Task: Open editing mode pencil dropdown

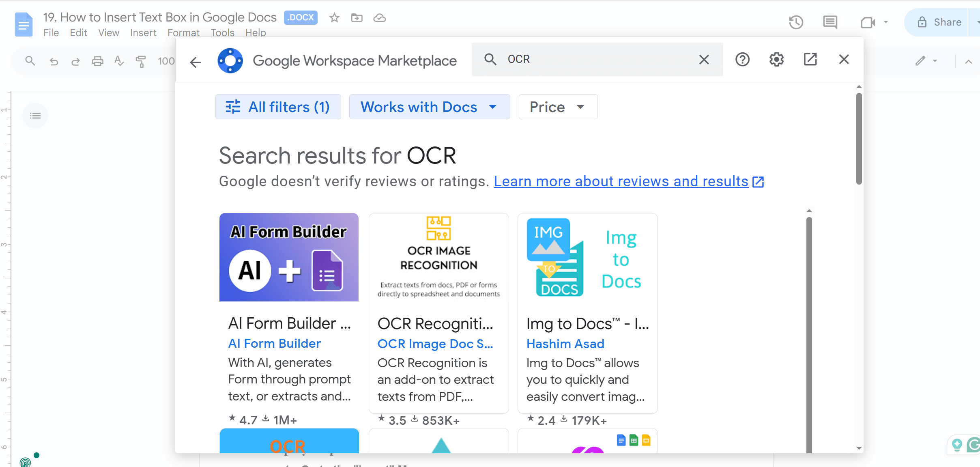Action: [x=926, y=61]
